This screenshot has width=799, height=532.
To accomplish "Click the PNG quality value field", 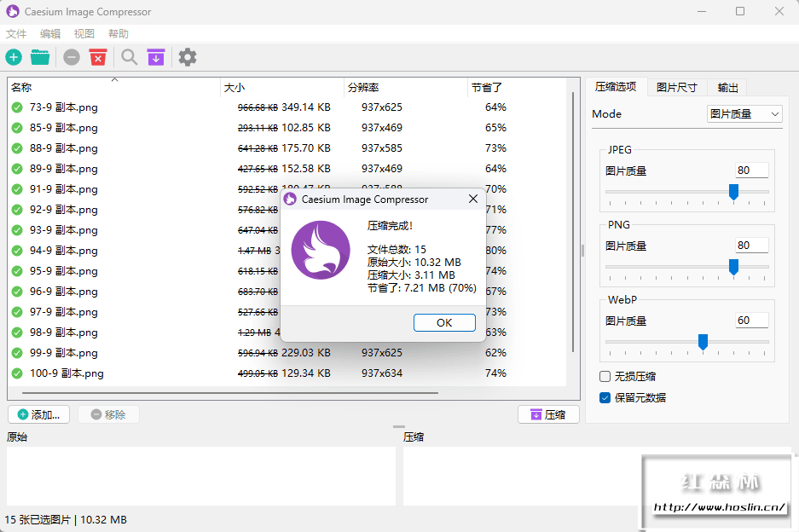I will [751, 245].
